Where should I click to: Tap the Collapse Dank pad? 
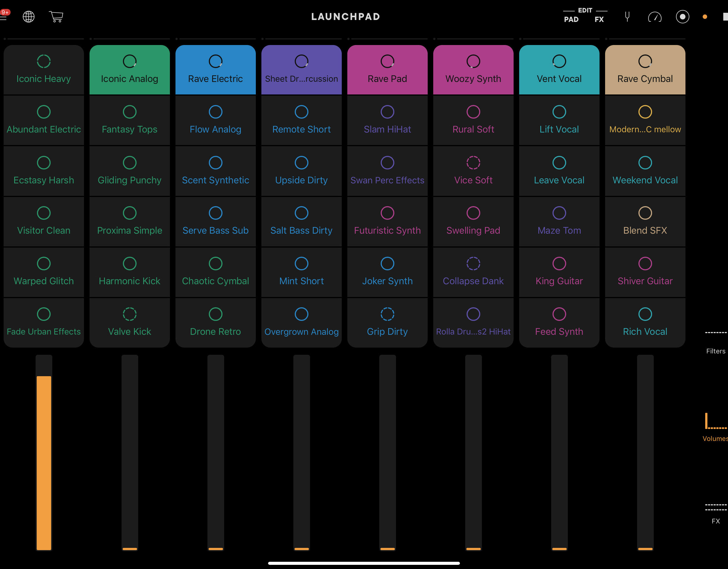[x=473, y=272]
